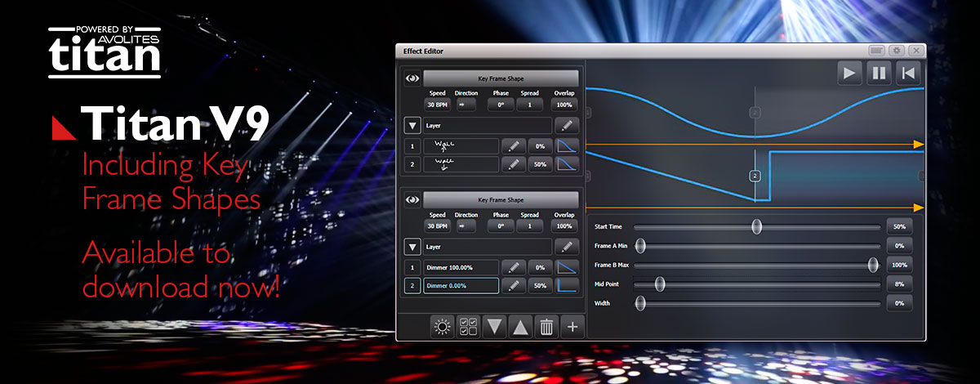This screenshot has height=384, width=980.
Task: Click the Mid Point slider handle
Action: coord(660,284)
